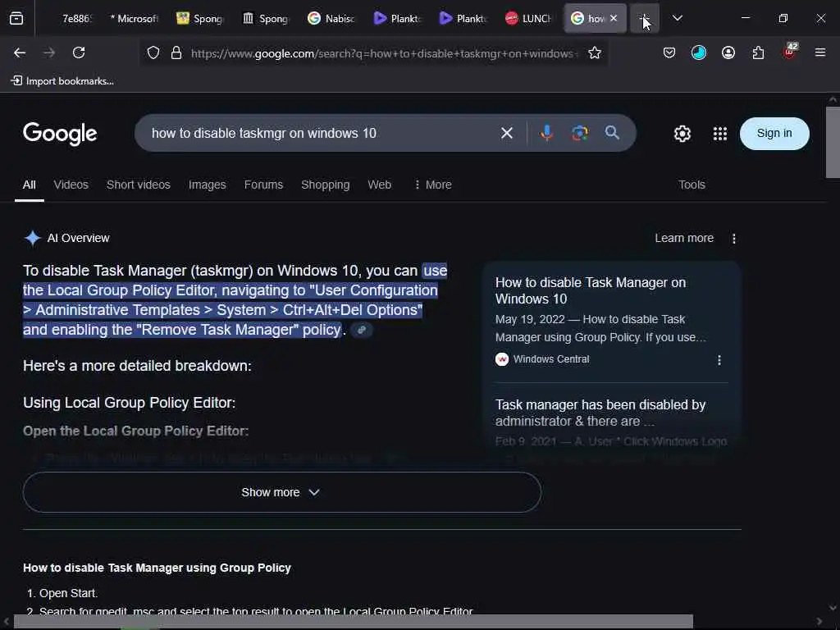Search by image with Google Lens
This screenshot has width=840, height=630.
coord(580,132)
